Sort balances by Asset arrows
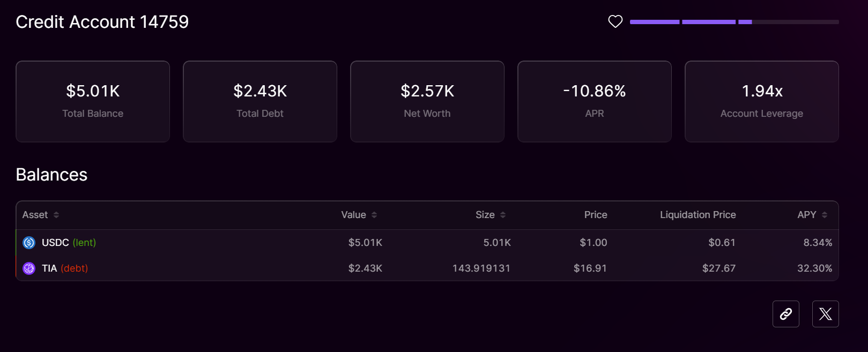Screen dimensions: 868x352 (x=56, y=215)
